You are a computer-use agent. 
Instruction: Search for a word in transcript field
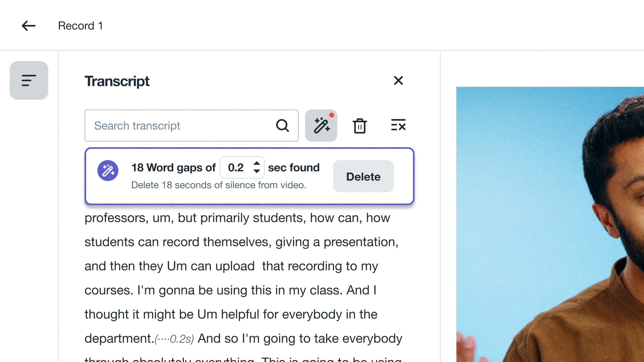click(192, 125)
